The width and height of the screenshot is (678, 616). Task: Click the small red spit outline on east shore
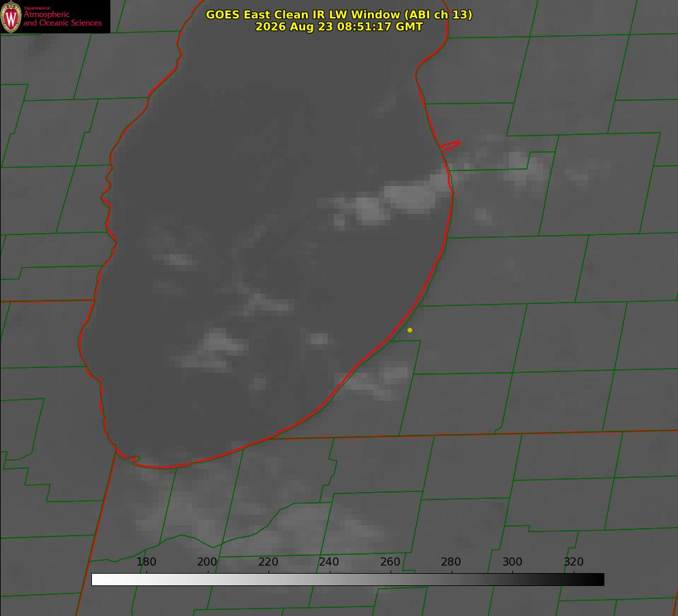tap(450, 146)
